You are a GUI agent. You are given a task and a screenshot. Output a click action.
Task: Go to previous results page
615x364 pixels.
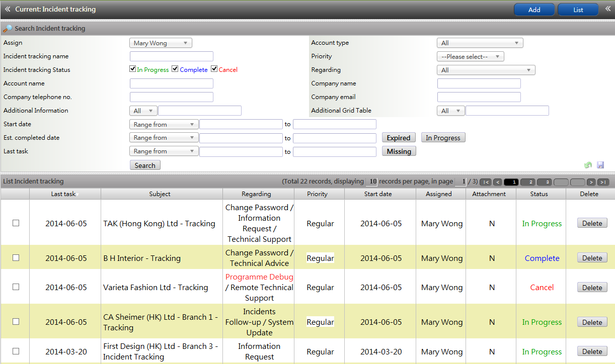[497, 182]
